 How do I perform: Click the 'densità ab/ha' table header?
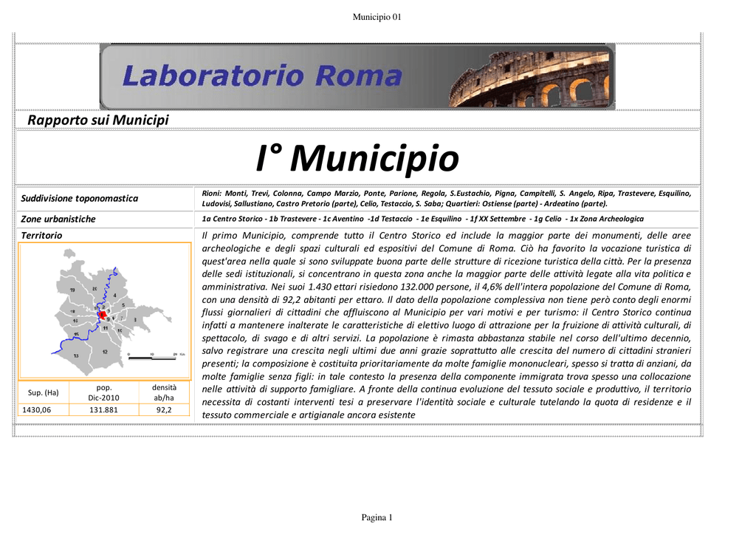(164, 392)
